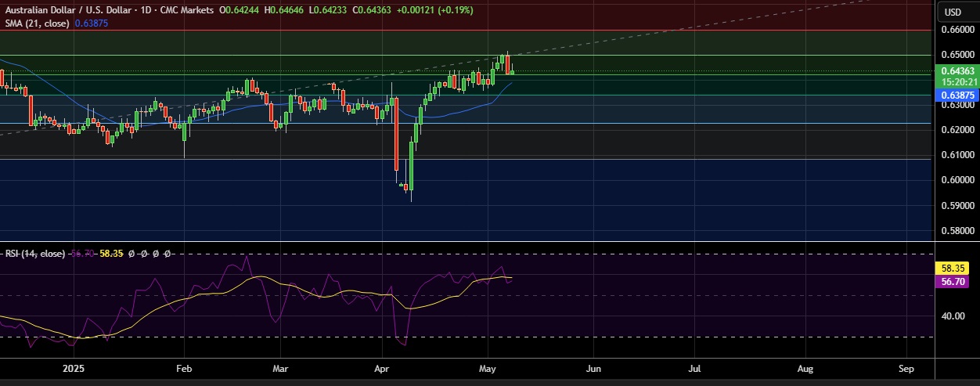Click the blue 0.63875 SMA price tag
980x386 pixels.
pos(957,95)
